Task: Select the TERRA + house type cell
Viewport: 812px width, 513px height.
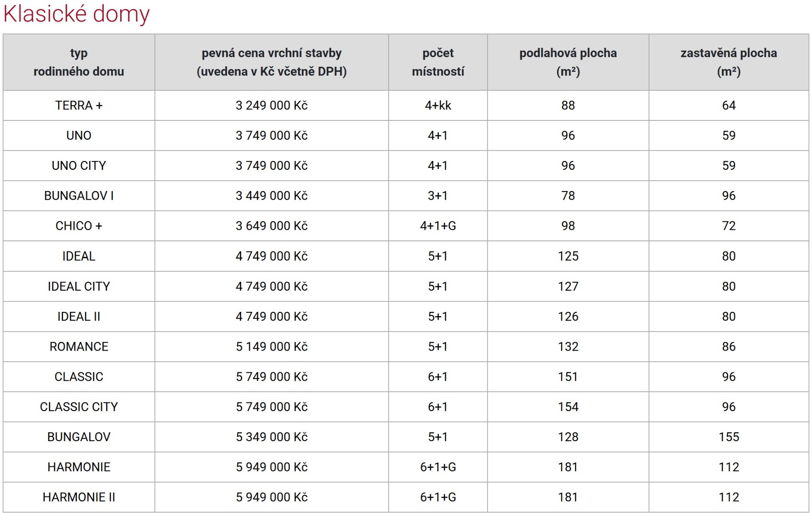Action: [79, 105]
